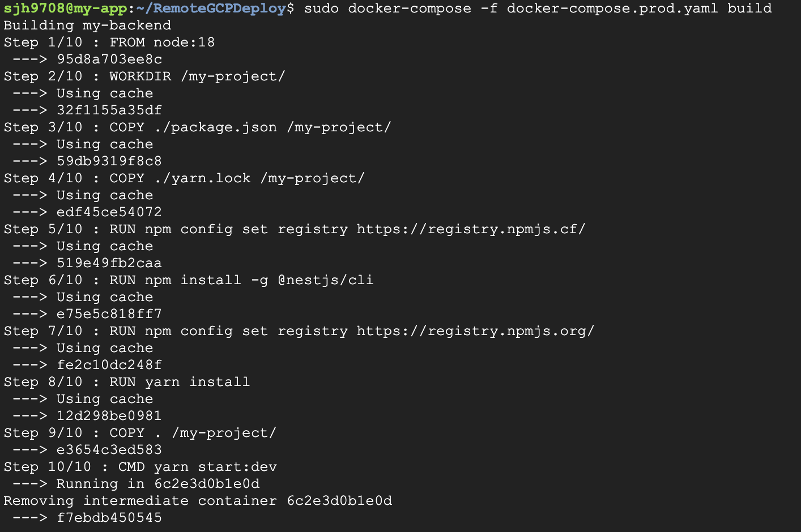Click the line 'Step 8/10 : RUN yarn install'

(127, 382)
